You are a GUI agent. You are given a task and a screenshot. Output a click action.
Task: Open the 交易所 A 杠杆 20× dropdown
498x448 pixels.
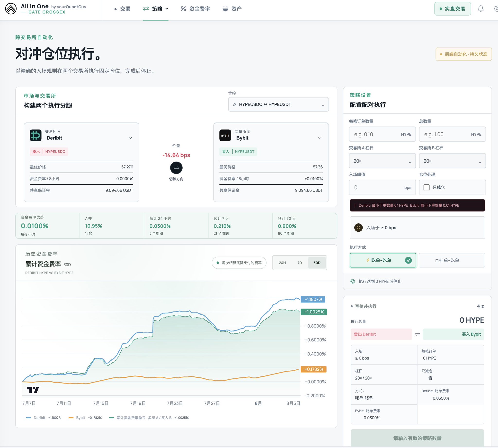point(382,161)
